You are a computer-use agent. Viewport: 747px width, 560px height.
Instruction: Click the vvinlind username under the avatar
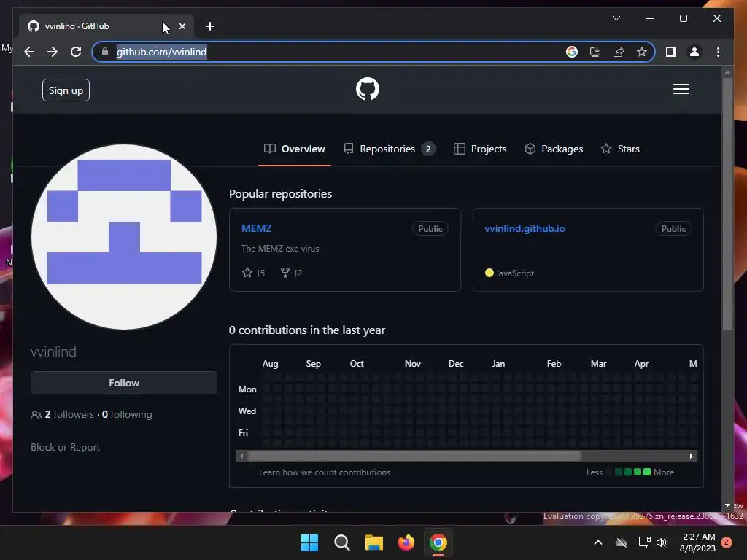(x=53, y=351)
